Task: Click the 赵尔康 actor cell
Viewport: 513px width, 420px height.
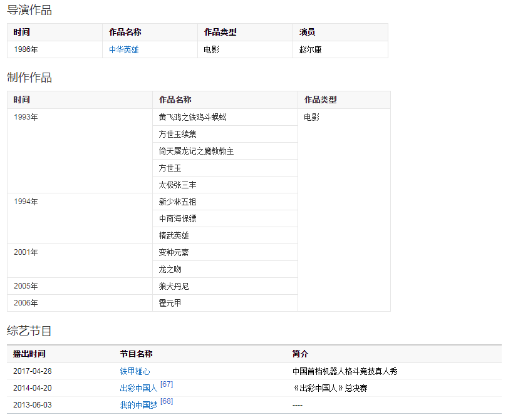Action: tap(311, 50)
